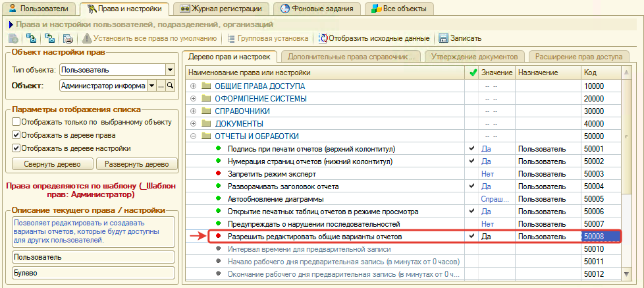Uncheck Отображать в дереве права
The height and width of the screenshot is (288, 644).
(x=16, y=135)
